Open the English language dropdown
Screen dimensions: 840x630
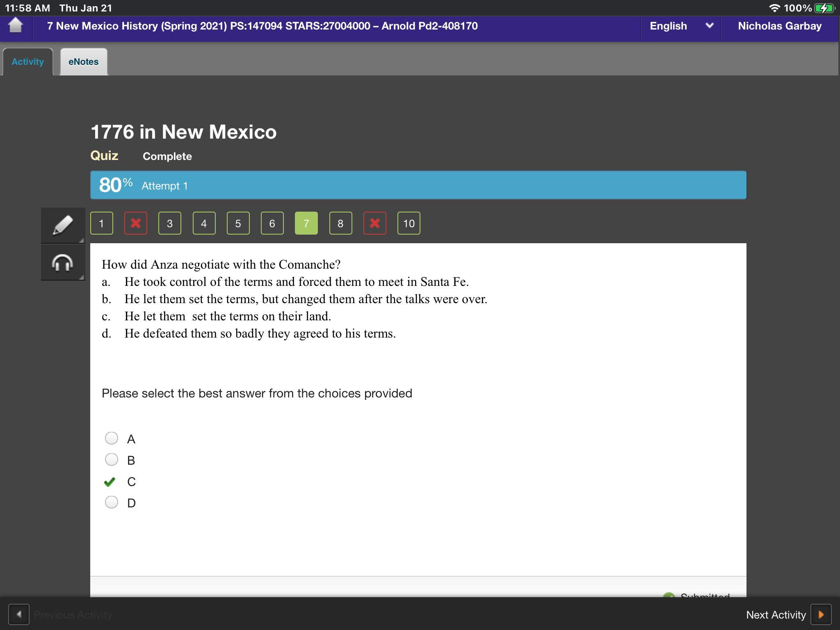click(x=668, y=26)
